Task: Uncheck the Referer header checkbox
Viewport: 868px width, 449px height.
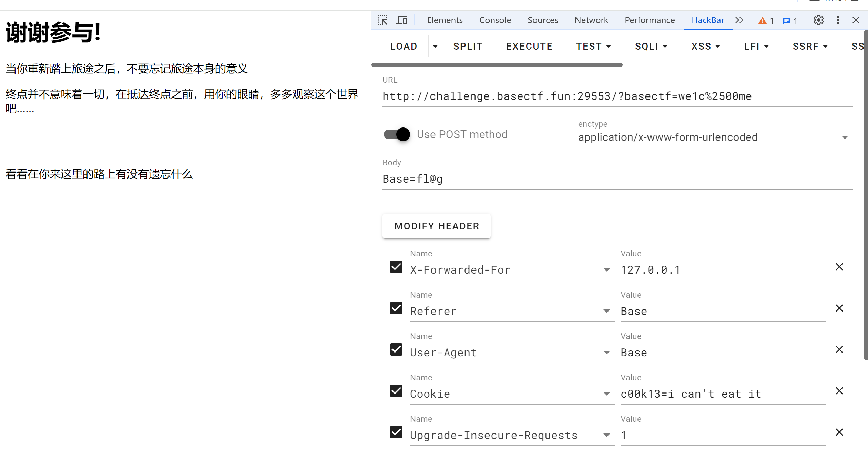Action: coord(396,308)
